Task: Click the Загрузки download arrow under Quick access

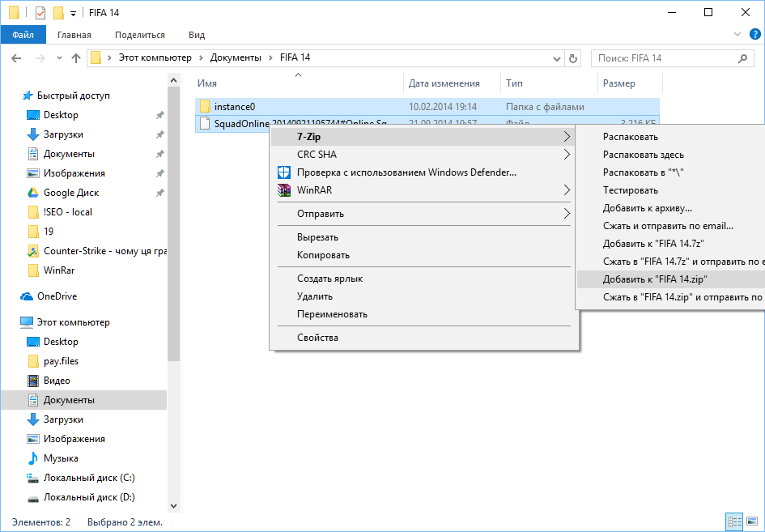Action: point(32,134)
